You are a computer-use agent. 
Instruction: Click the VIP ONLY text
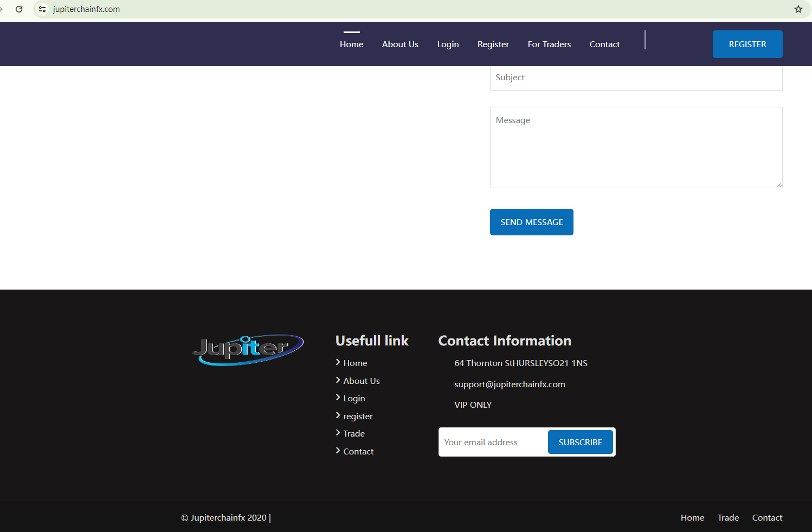click(x=473, y=405)
